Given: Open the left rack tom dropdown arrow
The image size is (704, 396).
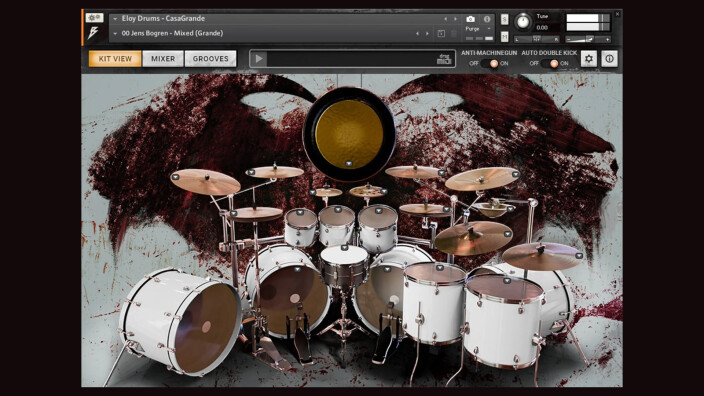Looking at the screenshot, I should (300, 212).
